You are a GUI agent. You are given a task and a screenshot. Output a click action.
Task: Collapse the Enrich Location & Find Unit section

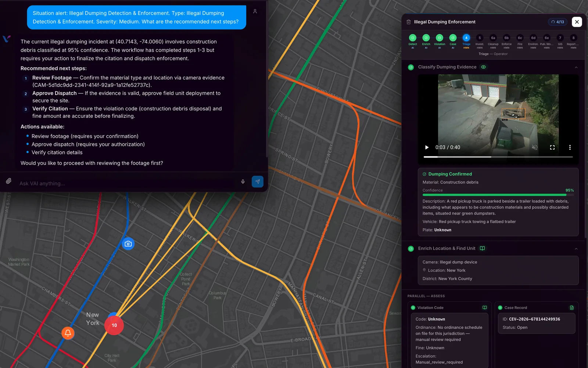tap(576, 249)
